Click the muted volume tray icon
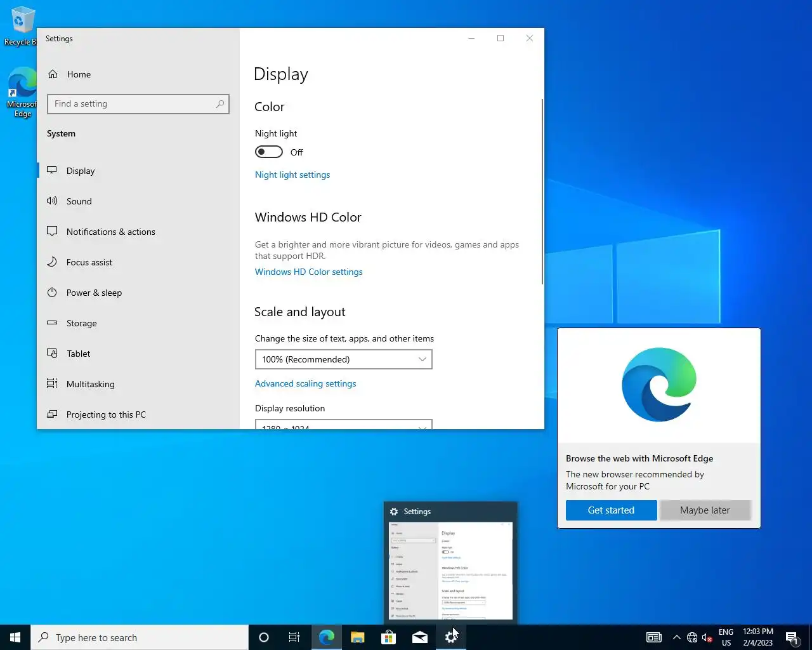Viewport: 812px width, 650px height. tap(707, 637)
